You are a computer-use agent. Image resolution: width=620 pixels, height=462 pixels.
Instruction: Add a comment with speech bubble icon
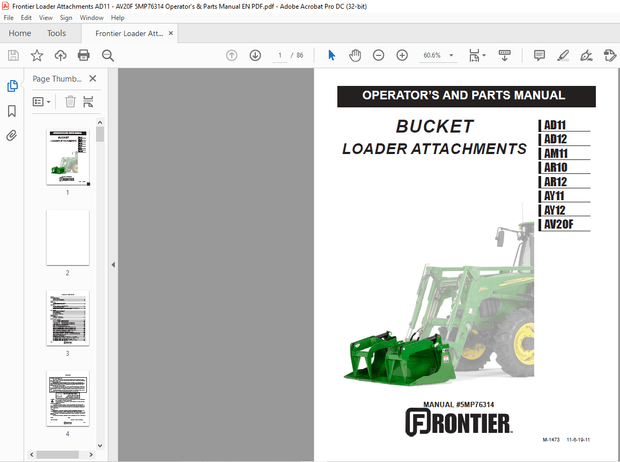539,55
